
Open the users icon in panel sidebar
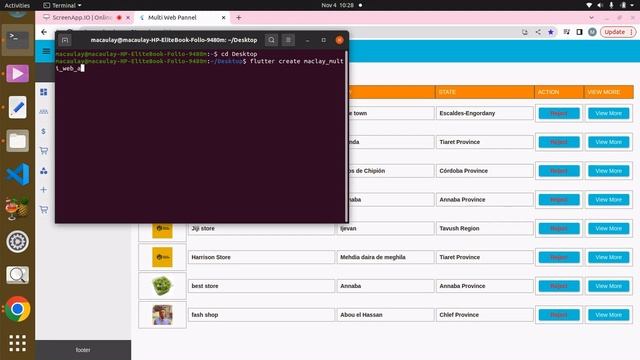pos(44,111)
